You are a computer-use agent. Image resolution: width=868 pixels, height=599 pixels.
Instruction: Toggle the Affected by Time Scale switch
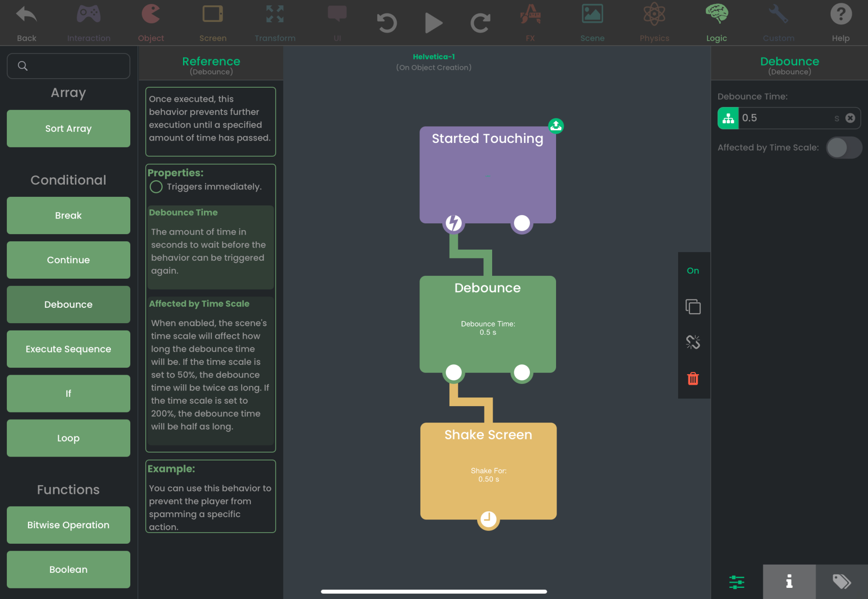click(843, 148)
